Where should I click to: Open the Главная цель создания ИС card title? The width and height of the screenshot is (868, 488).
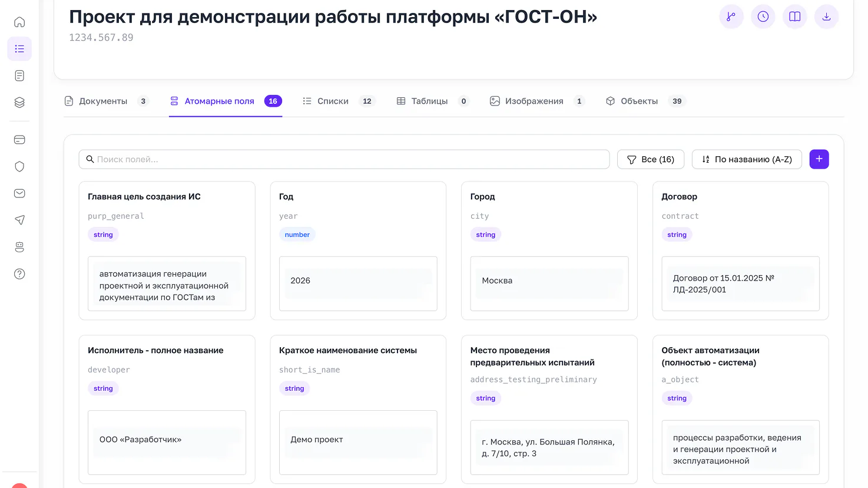coord(144,197)
